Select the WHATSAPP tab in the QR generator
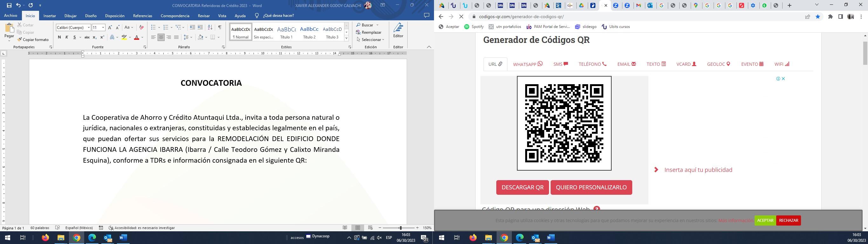 pos(528,64)
